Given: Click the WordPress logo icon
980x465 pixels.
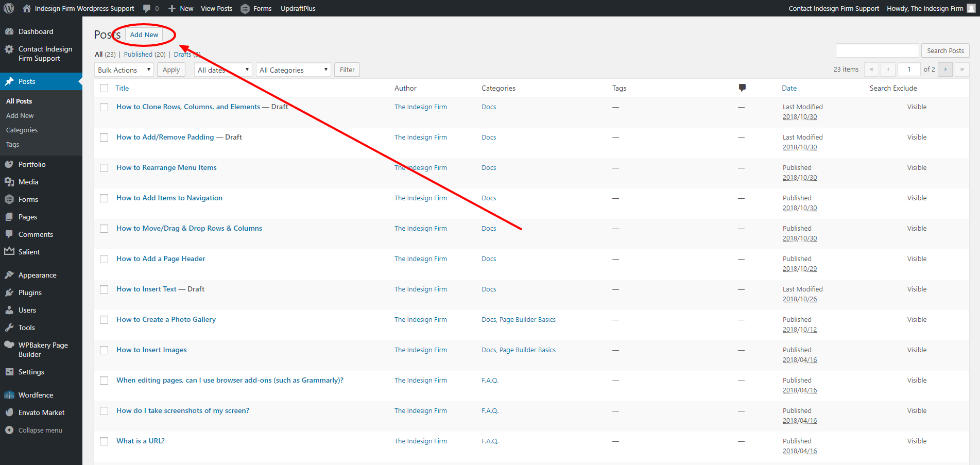Looking at the screenshot, I should [x=9, y=8].
